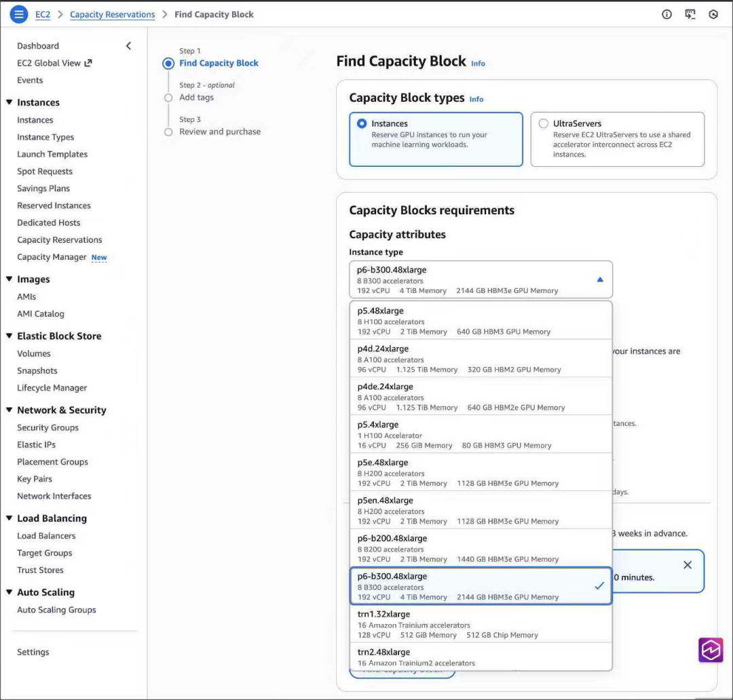Collapse the Elastic Block Store section
The height and width of the screenshot is (700, 733).
pyautogui.click(x=9, y=336)
